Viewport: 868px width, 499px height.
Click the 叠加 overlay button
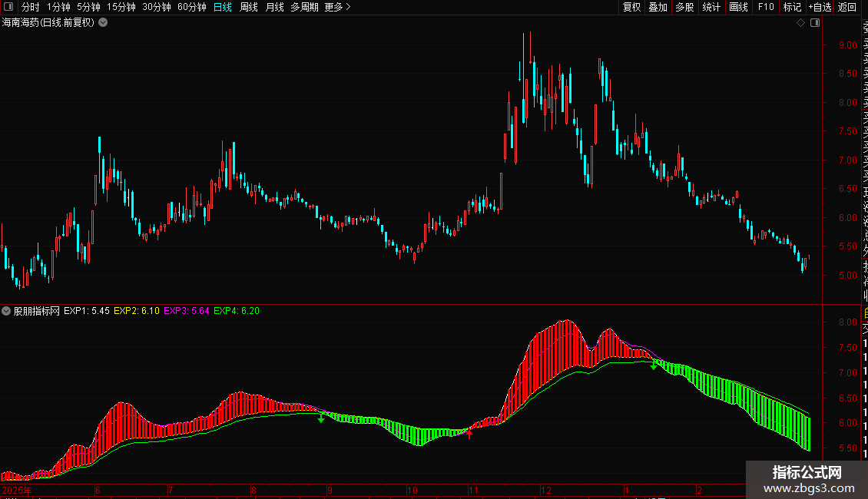pos(658,7)
